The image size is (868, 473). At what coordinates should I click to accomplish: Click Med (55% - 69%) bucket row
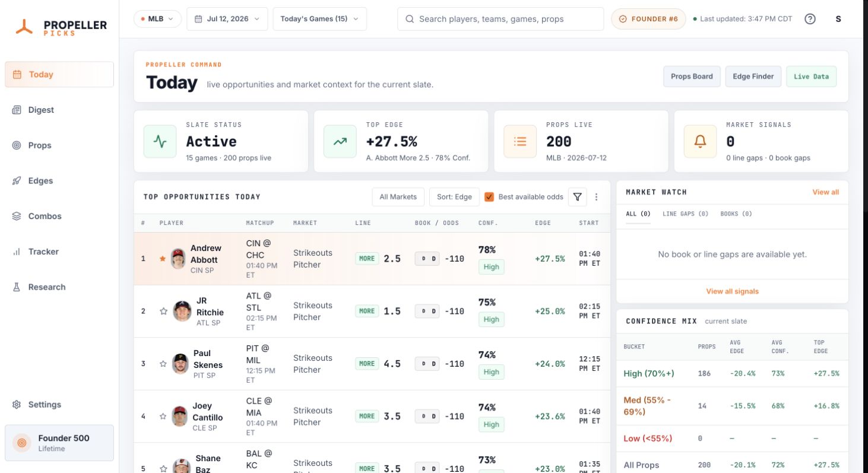(732, 406)
